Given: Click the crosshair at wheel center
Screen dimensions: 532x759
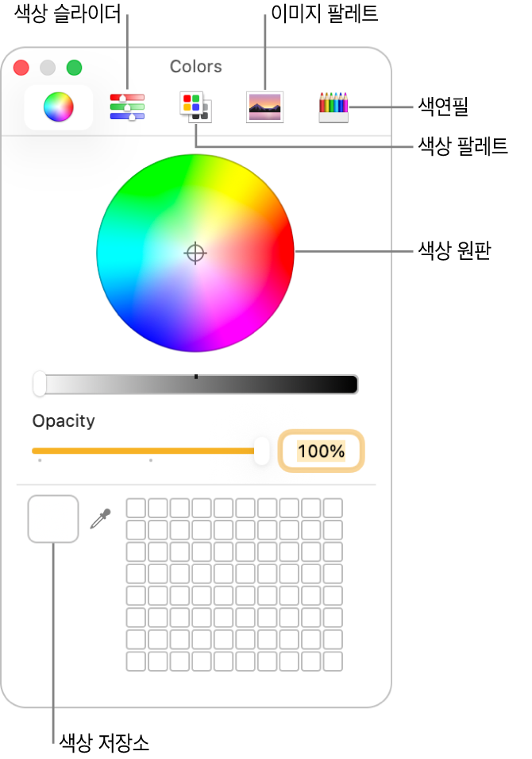Looking at the screenshot, I should coord(195,254).
